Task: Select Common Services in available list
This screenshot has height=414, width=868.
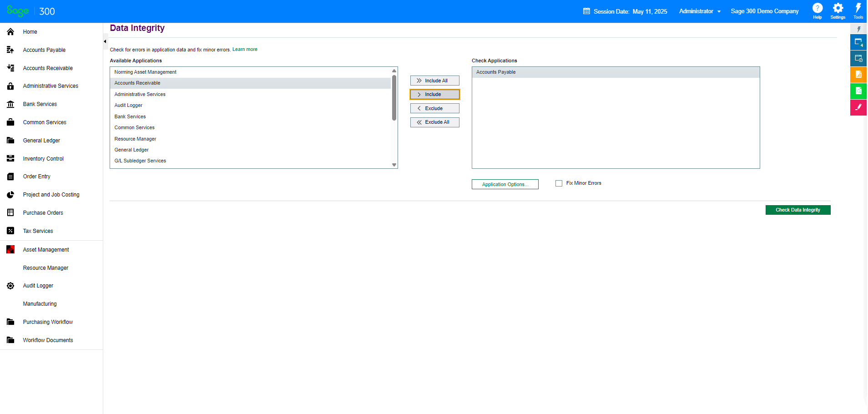Action: tap(251, 128)
